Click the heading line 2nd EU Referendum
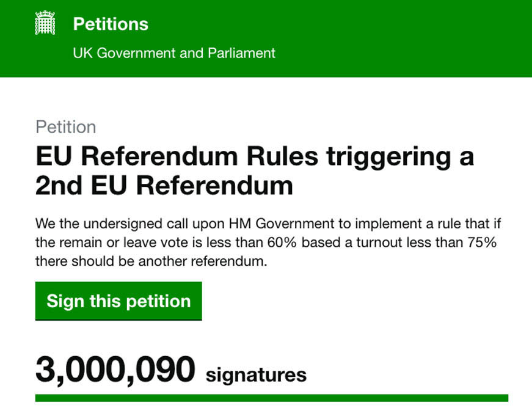 (164, 186)
